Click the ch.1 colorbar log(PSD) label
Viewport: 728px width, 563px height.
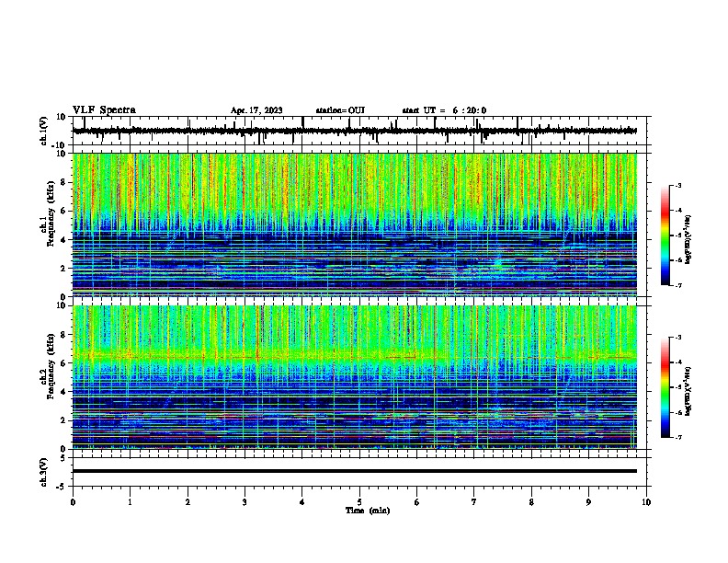[688, 239]
